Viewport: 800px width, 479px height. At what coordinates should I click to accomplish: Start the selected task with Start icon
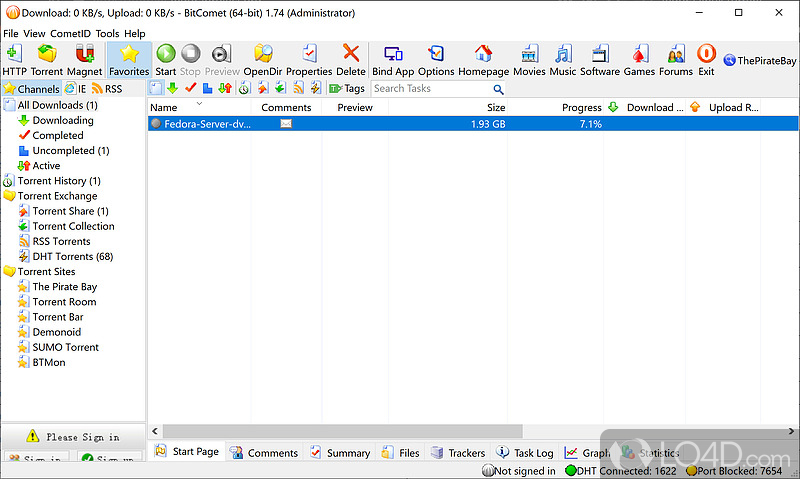pyautogui.click(x=165, y=59)
